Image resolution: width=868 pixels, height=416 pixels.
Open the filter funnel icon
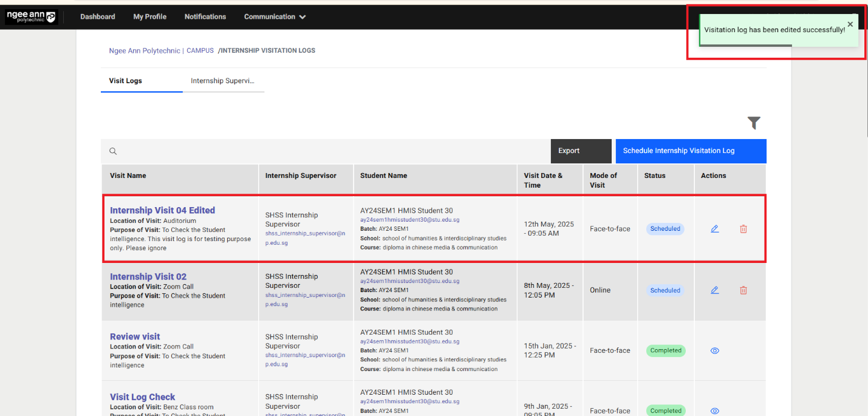(x=754, y=123)
